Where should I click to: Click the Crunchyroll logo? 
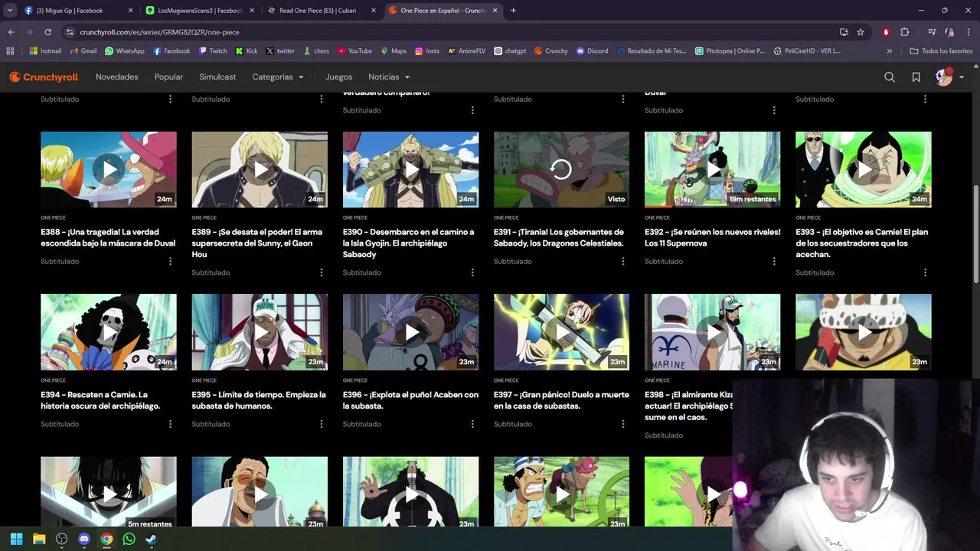click(x=44, y=77)
